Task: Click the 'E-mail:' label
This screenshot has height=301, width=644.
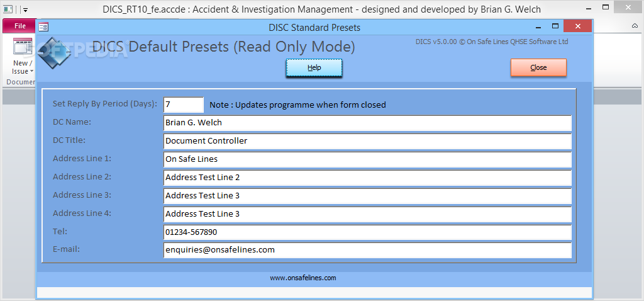Action: (x=66, y=249)
